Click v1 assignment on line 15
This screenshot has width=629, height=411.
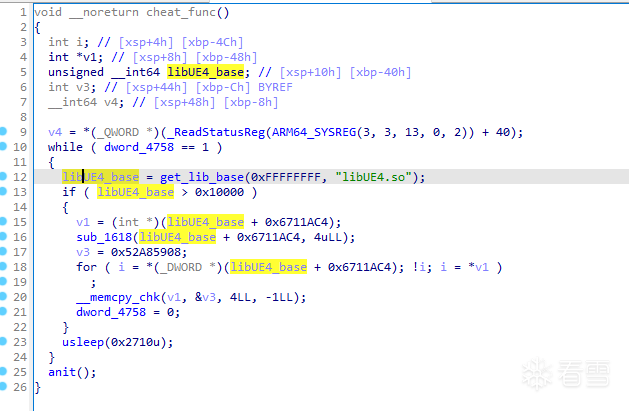83,222
